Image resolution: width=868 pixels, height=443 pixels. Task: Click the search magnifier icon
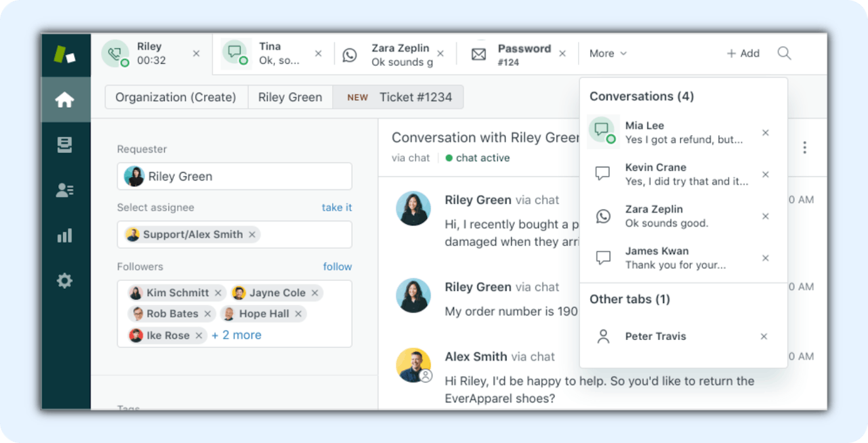click(784, 53)
